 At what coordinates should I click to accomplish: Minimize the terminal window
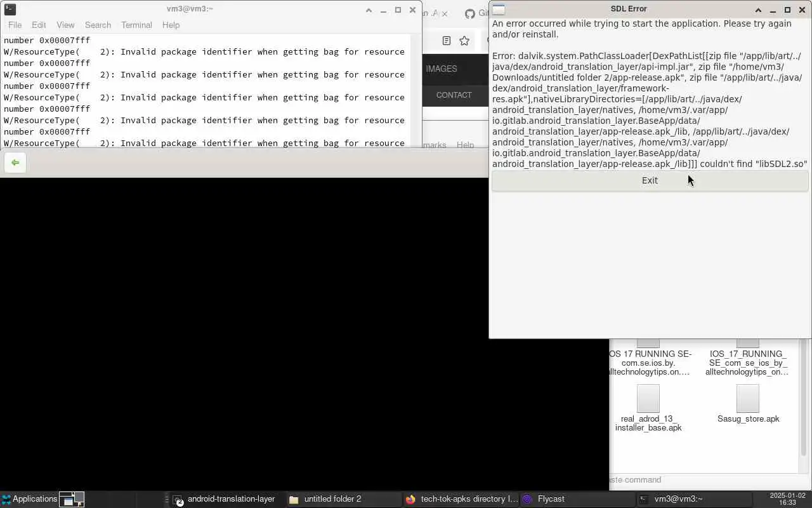pyautogui.click(x=383, y=10)
